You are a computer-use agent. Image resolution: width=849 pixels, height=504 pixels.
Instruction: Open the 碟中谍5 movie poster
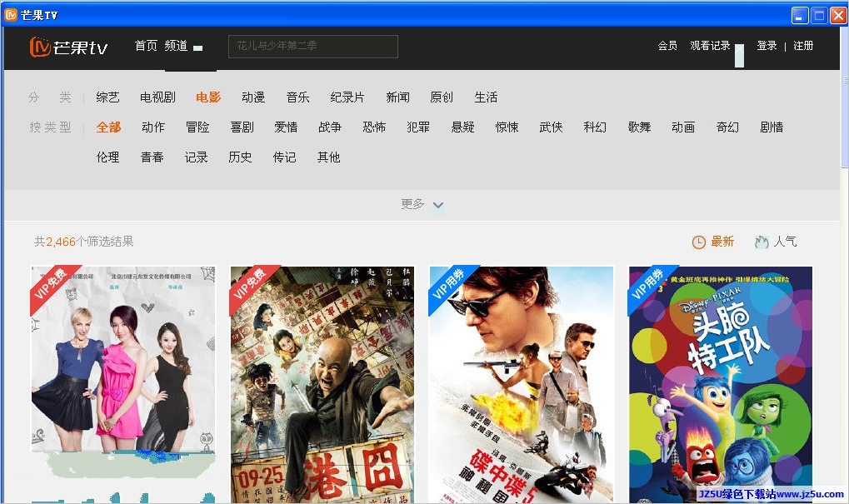click(x=521, y=384)
